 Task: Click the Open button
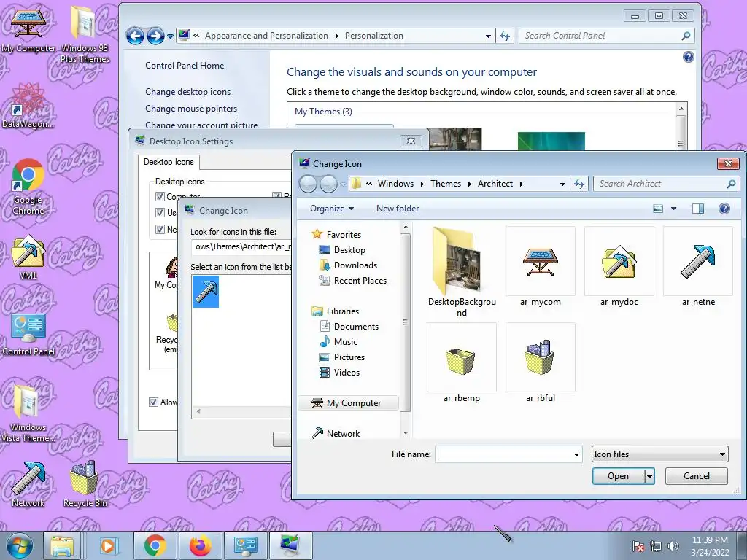[x=619, y=476]
